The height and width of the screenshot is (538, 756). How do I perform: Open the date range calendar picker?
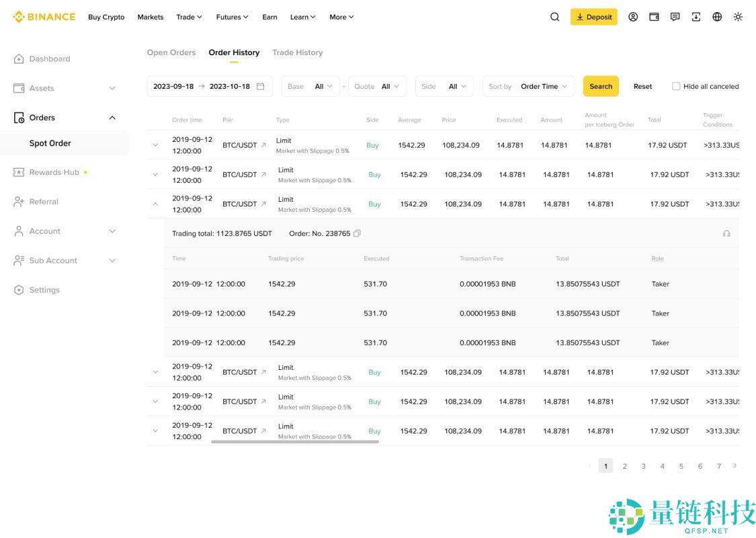[x=261, y=86]
